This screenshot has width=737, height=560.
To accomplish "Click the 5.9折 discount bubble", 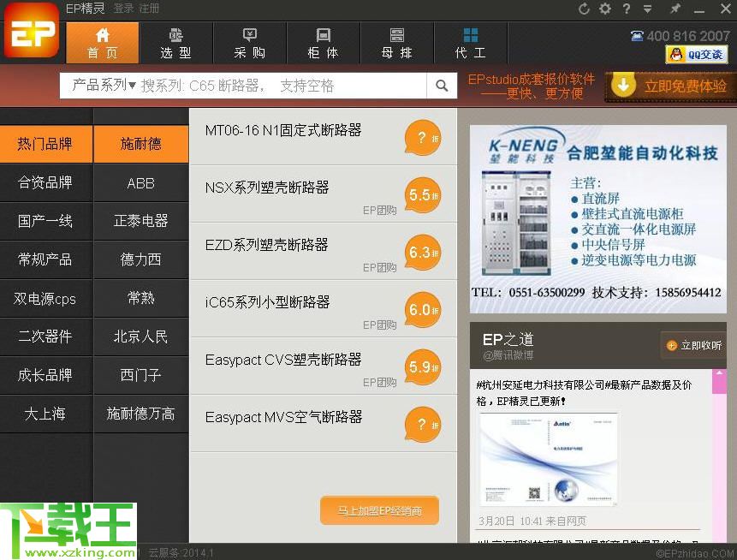I will coord(423,367).
